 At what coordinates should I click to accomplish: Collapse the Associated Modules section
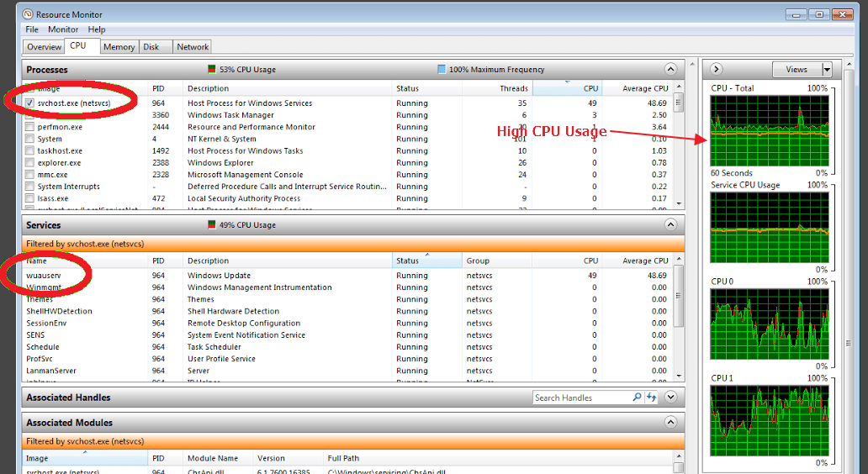click(x=670, y=423)
